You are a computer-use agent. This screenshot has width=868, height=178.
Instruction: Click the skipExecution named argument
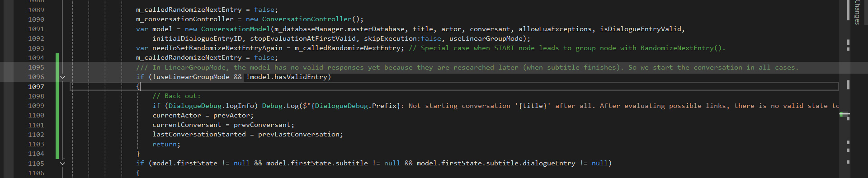pyautogui.click(x=390, y=38)
